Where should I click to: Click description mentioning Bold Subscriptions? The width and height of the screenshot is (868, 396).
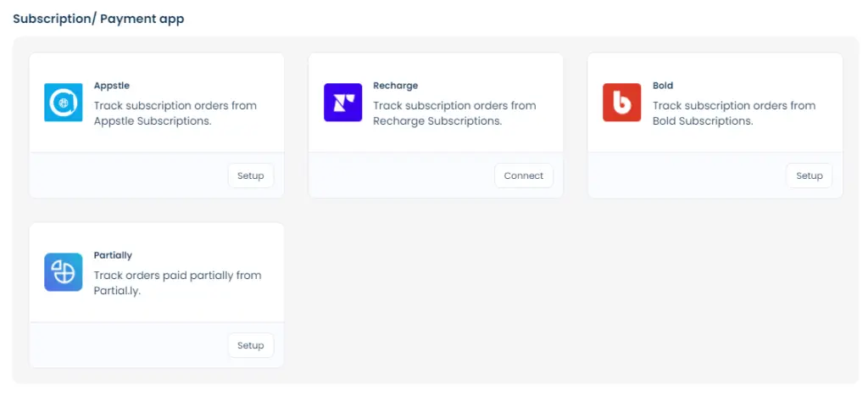pyautogui.click(x=733, y=114)
